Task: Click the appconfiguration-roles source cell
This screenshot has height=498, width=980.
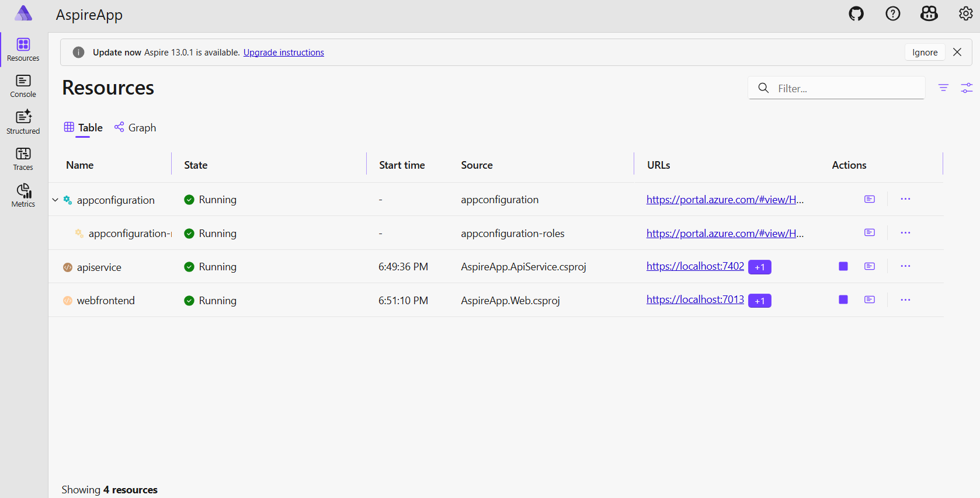Action: pyautogui.click(x=513, y=234)
